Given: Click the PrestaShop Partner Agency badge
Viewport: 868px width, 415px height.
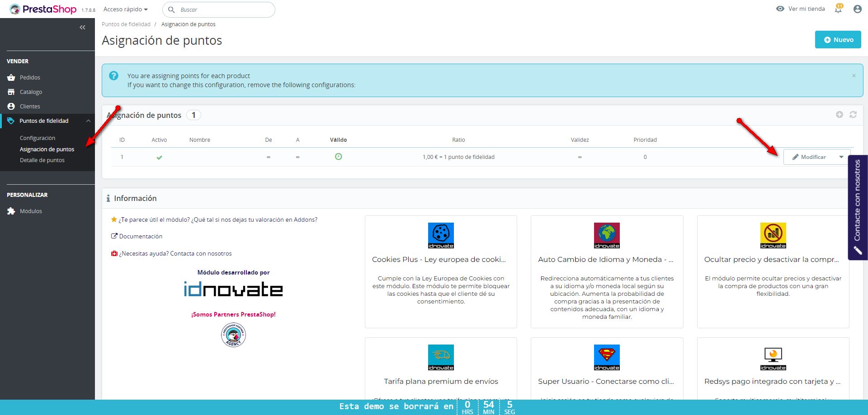Looking at the screenshot, I should [233, 335].
